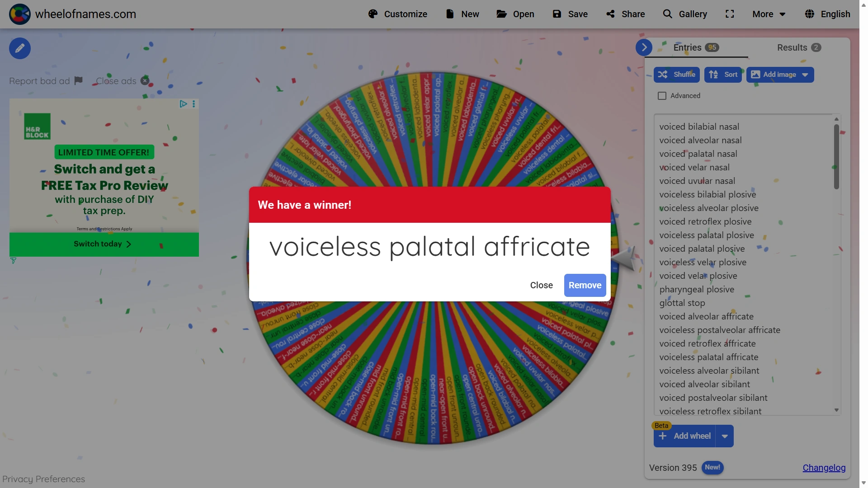Viewport: 868px width, 488px height.
Task: Open the Gallery menu item
Action: 685,14
